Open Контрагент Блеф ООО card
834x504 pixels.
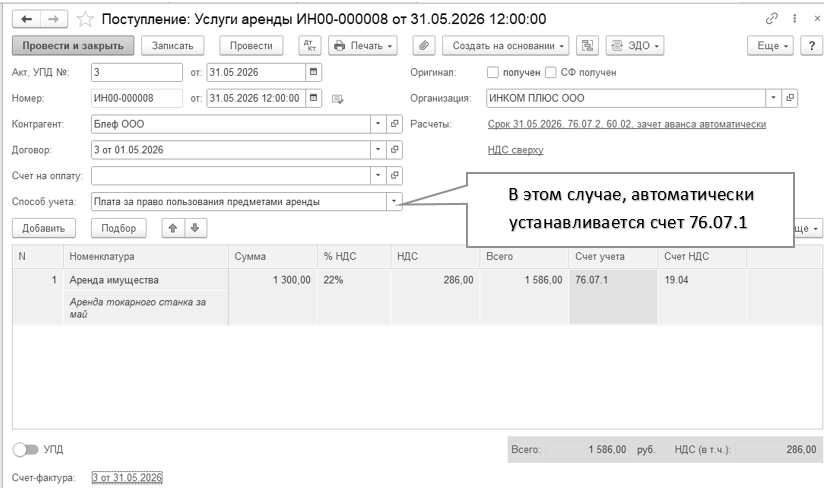[x=394, y=124]
